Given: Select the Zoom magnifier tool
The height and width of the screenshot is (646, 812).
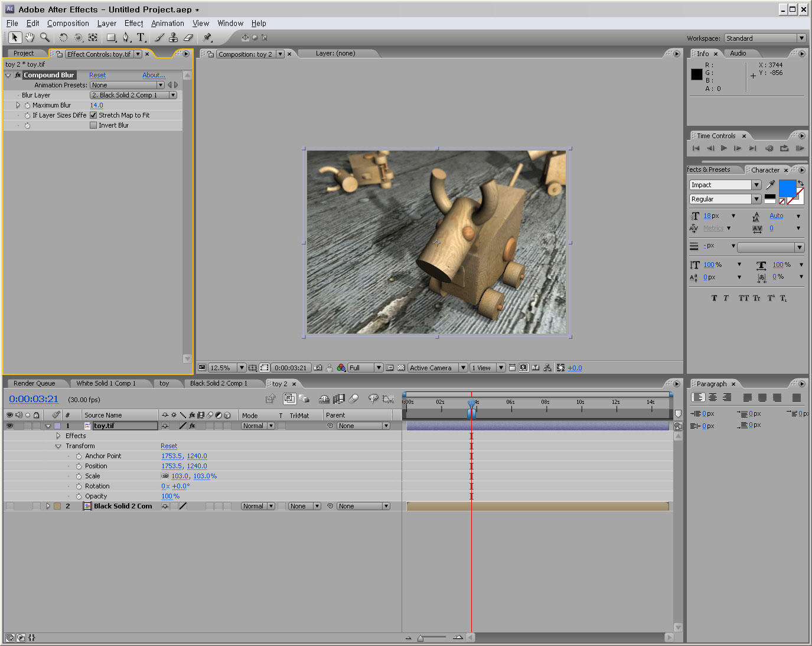Looking at the screenshot, I should coord(45,37).
